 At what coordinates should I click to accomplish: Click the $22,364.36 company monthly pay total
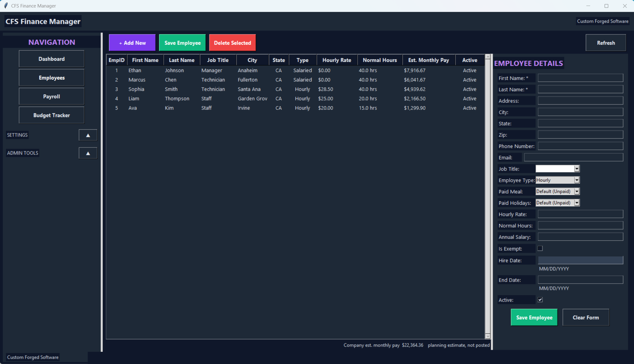[x=412, y=345]
